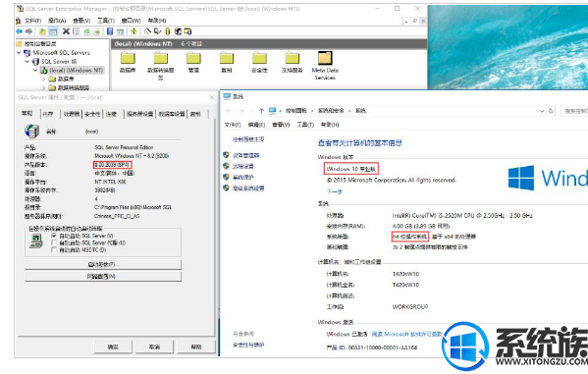Click the Run a Wizard wand icon

148,31
